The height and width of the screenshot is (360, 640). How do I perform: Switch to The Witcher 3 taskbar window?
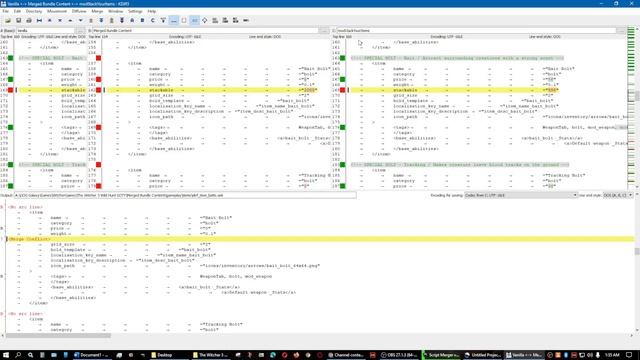coord(210,355)
